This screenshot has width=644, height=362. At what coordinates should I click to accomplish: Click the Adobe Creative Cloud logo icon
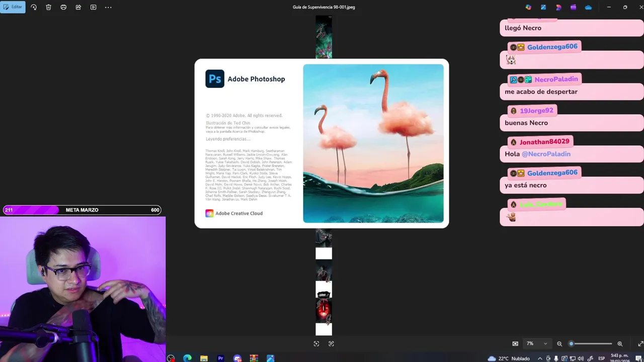[209, 213]
